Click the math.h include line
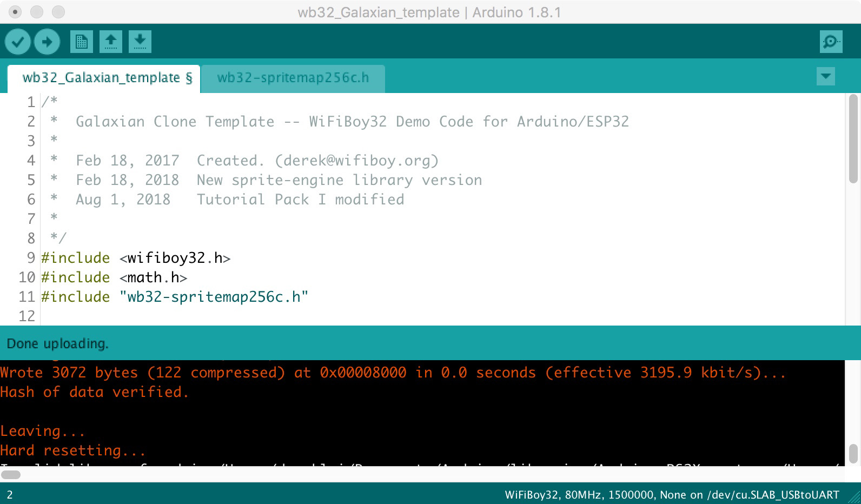Image resolution: width=861 pixels, height=504 pixels. [154, 277]
